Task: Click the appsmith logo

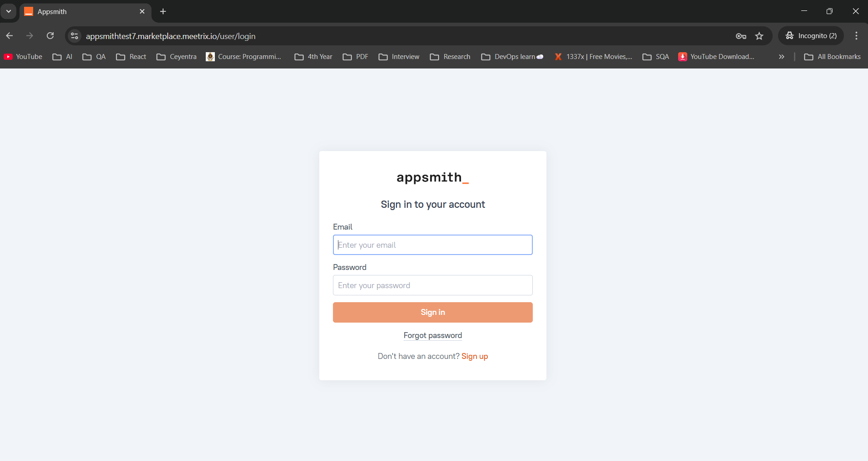Action: [x=432, y=177]
